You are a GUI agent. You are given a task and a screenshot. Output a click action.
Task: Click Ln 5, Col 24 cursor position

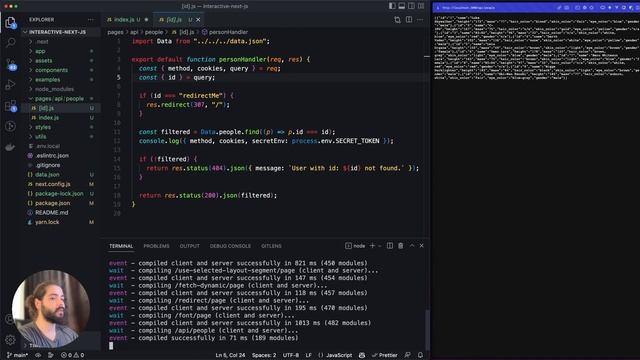[230, 355]
